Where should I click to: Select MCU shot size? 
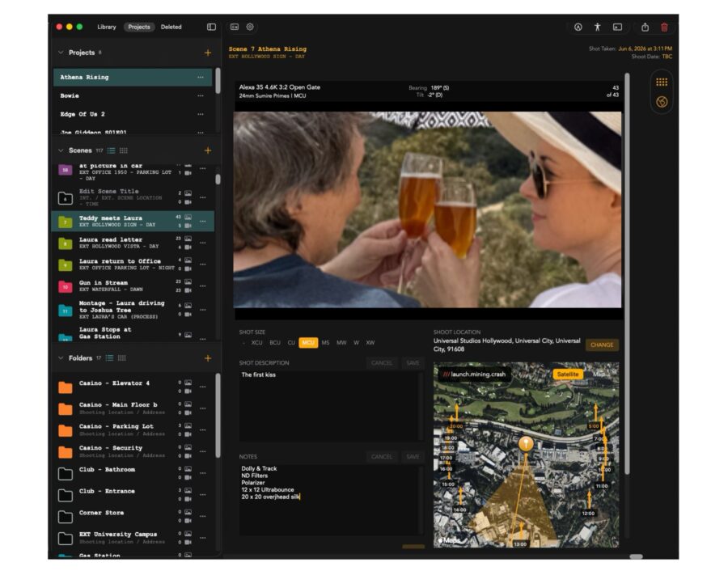coord(308,343)
